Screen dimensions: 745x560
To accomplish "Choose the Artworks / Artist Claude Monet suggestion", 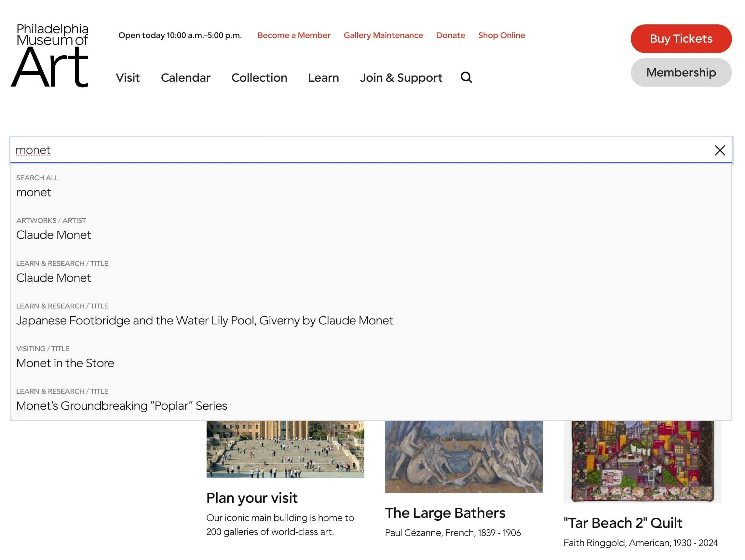I will click(54, 235).
